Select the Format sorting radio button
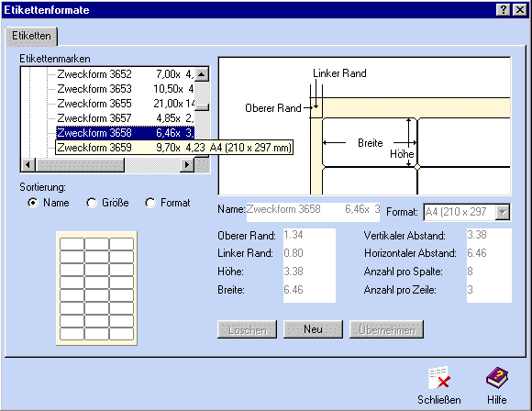The image size is (532, 411). 150,203
